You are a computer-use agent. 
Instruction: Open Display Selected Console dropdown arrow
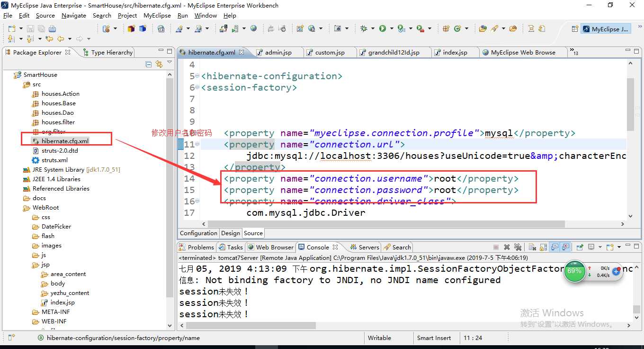pyautogui.click(x=600, y=247)
